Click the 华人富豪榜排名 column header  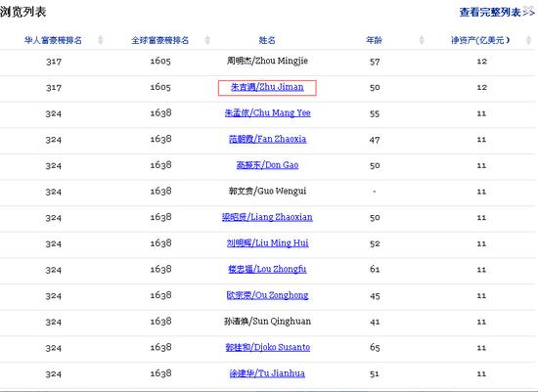[53, 40]
